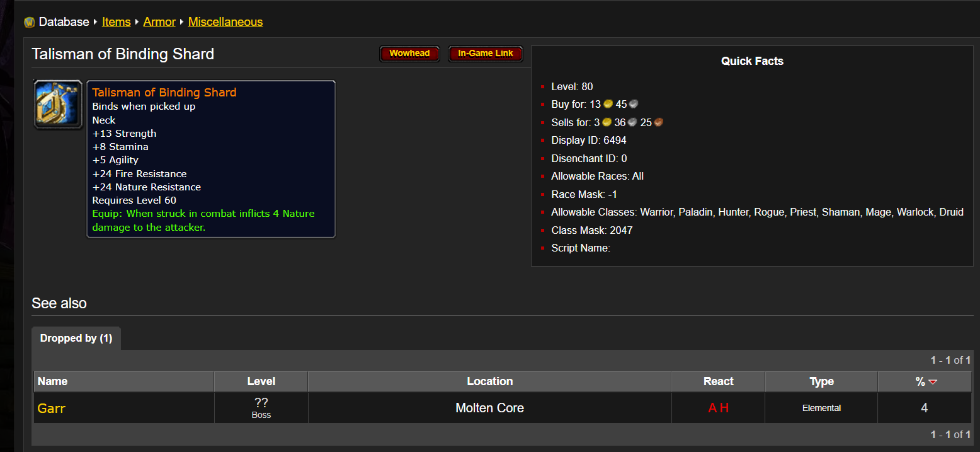The width and height of the screenshot is (980, 452).
Task: Click the upper 1 - 1 of 1 pager text
Action: tap(950, 361)
